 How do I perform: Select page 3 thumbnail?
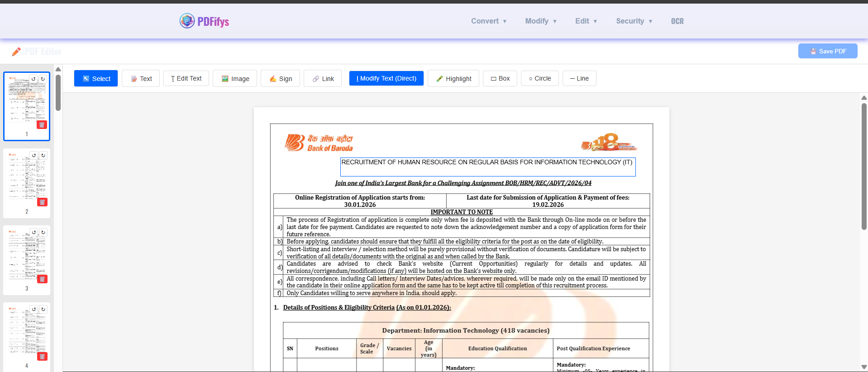[27, 260]
